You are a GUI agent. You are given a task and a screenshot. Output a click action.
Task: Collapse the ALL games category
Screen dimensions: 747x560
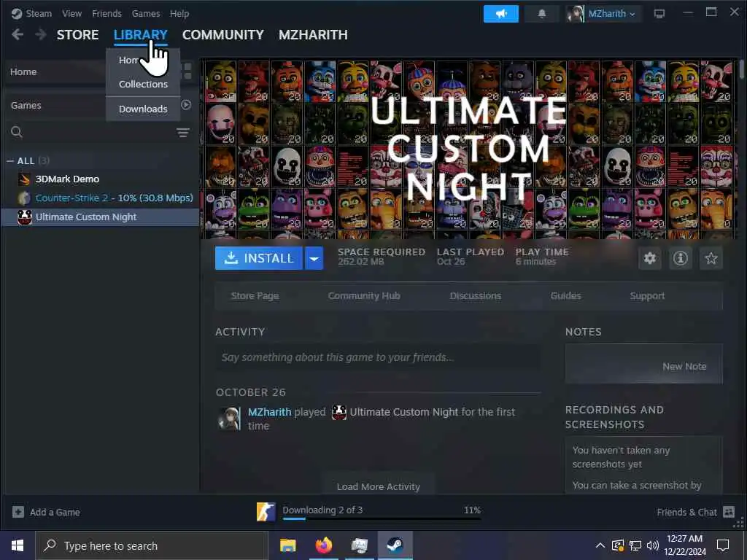pyautogui.click(x=10, y=161)
